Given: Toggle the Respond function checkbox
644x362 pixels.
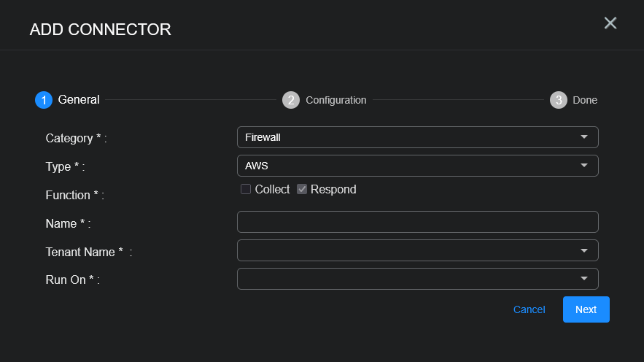Looking at the screenshot, I should pyautogui.click(x=302, y=189).
